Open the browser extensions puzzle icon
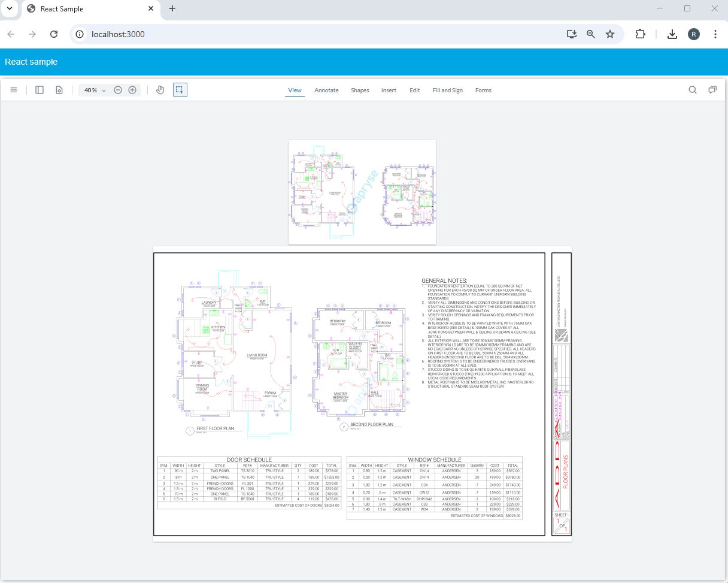 pos(641,34)
